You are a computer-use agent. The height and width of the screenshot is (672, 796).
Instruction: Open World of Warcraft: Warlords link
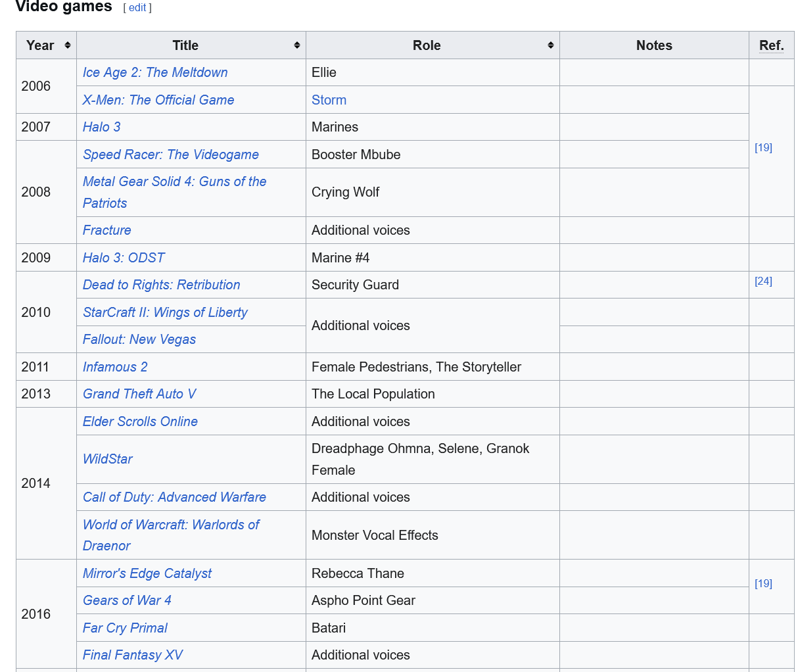coord(171,535)
